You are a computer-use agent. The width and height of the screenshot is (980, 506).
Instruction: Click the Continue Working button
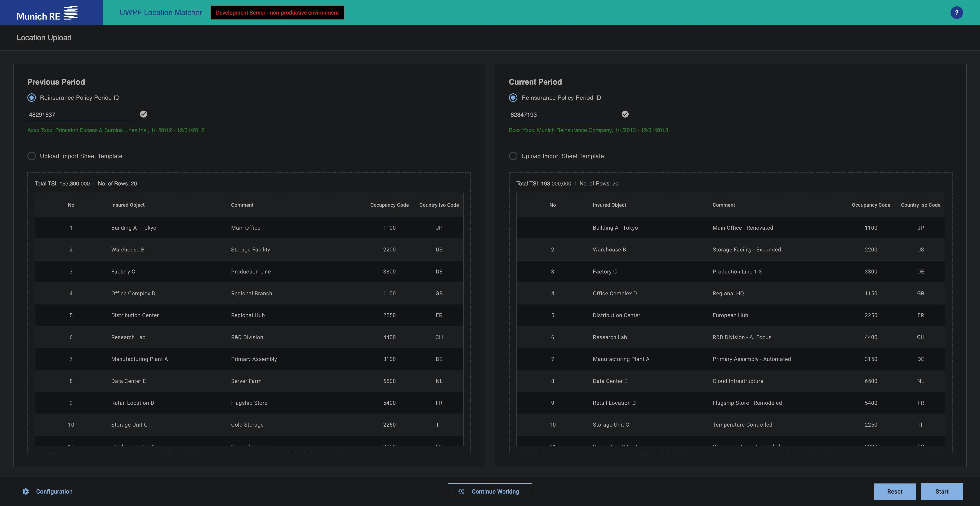pos(490,491)
